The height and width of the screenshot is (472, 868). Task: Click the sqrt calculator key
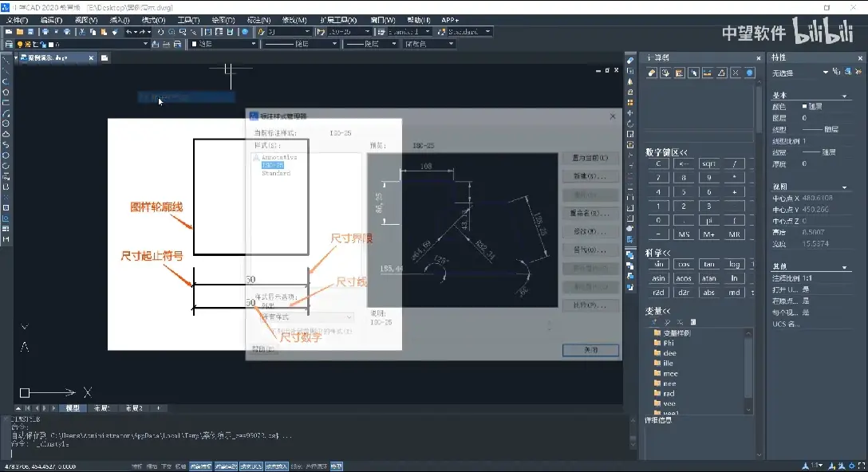(x=708, y=163)
